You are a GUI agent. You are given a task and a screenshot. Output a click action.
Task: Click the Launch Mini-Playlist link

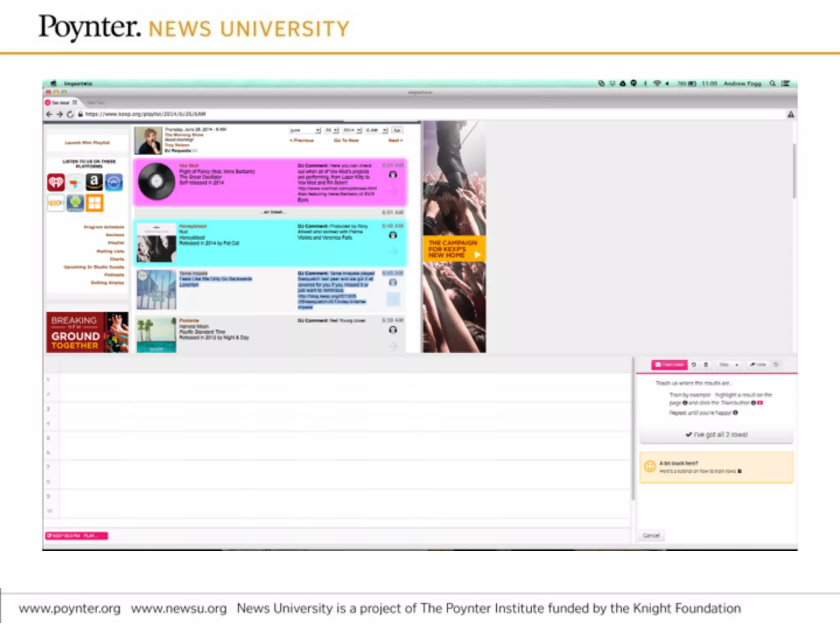point(87,143)
